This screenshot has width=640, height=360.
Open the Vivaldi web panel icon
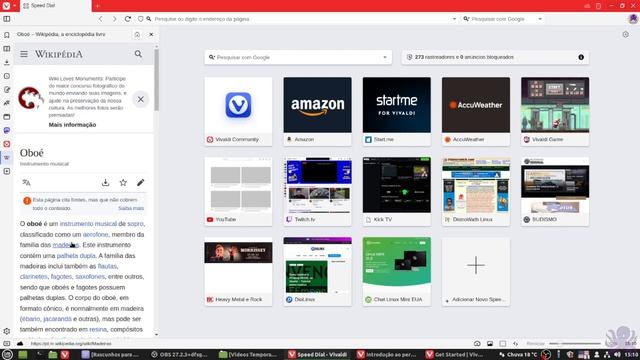pyautogui.click(x=7, y=144)
